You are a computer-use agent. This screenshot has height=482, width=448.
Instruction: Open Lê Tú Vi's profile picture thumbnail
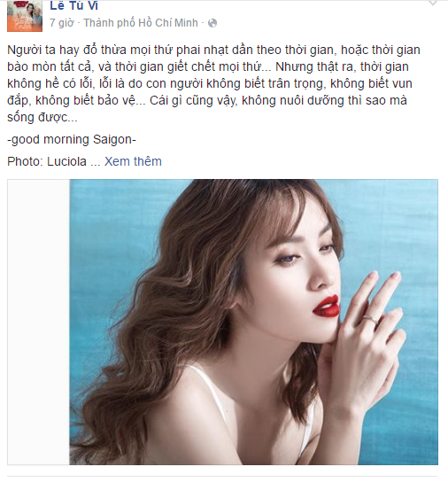tap(25, 16)
